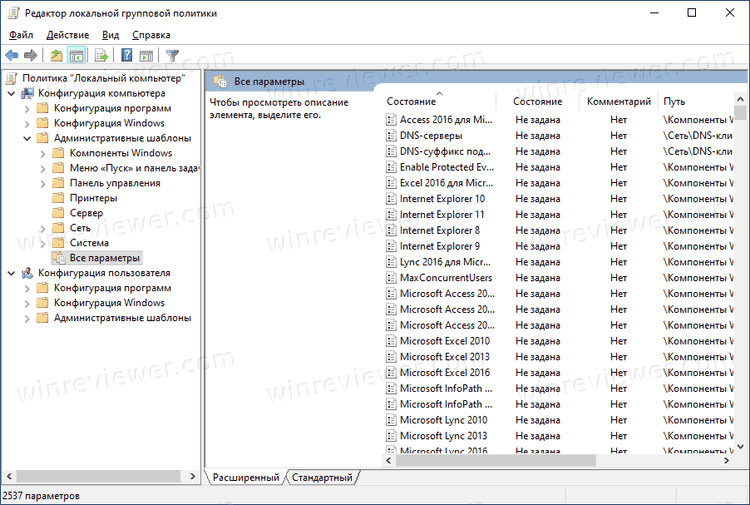Click policy icon beside Internet Explorer 10
The width and height of the screenshot is (750, 505).
(391, 199)
